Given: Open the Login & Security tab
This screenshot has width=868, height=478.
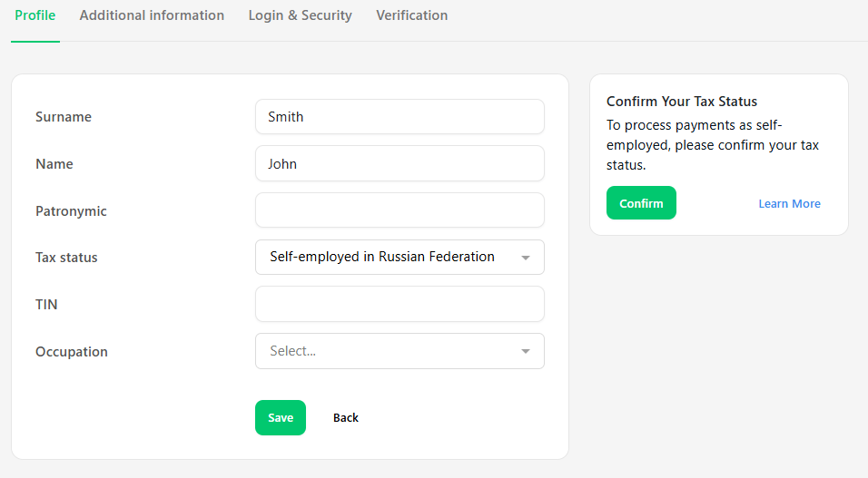Looking at the screenshot, I should 300,15.
